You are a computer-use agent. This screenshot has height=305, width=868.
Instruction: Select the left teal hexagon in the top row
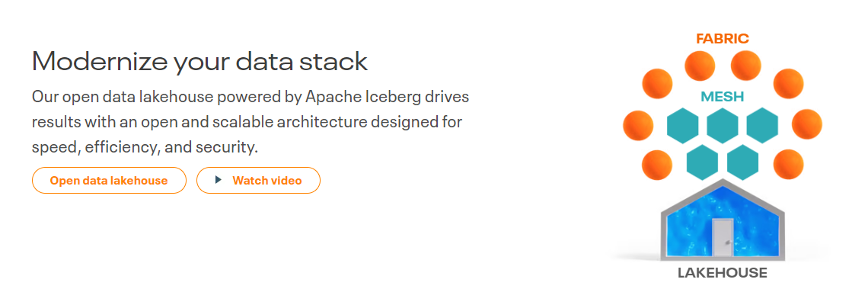tap(682, 126)
